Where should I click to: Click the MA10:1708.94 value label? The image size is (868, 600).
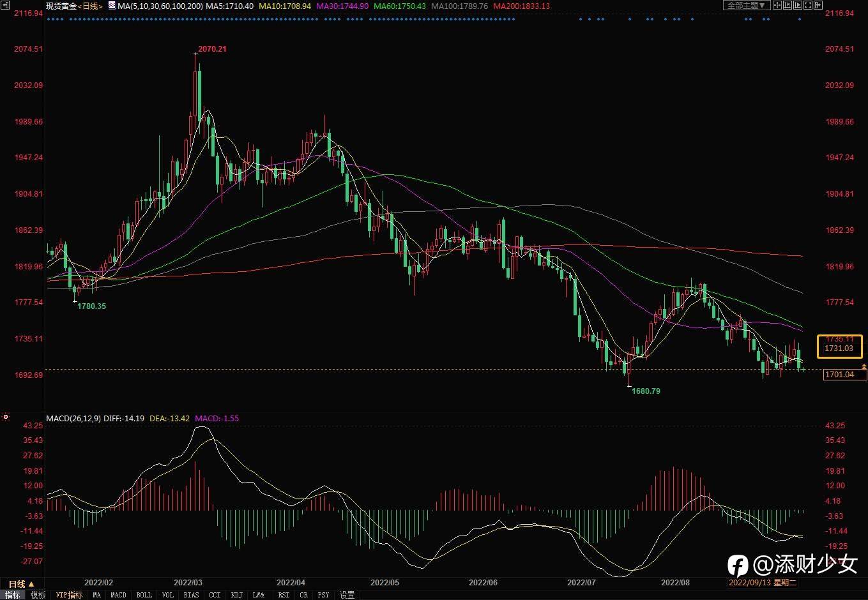point(285,6)
